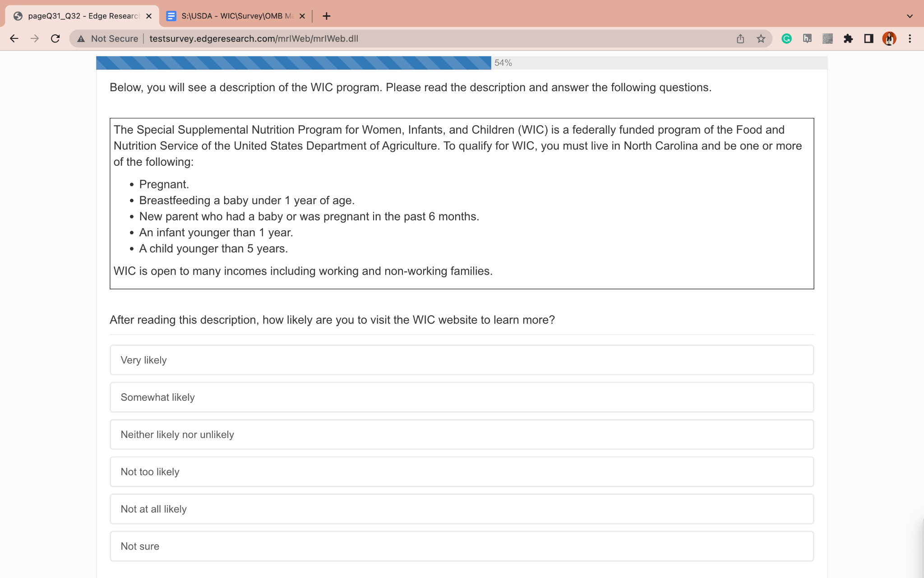Click the share page icon
The height and width of the screenshot is (578, 924).
[740, 39]
